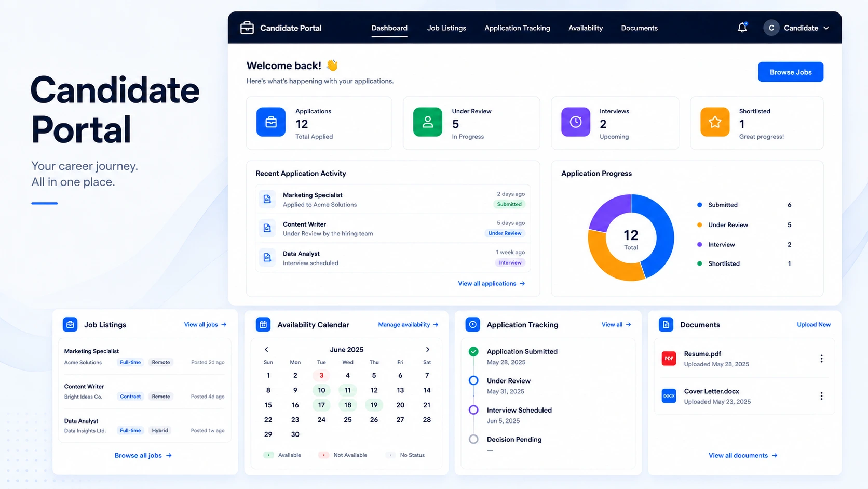This screenshot has height=489, width=868.
Task: Open the Cover Letter.docx options menu
Action: [821, 396]
